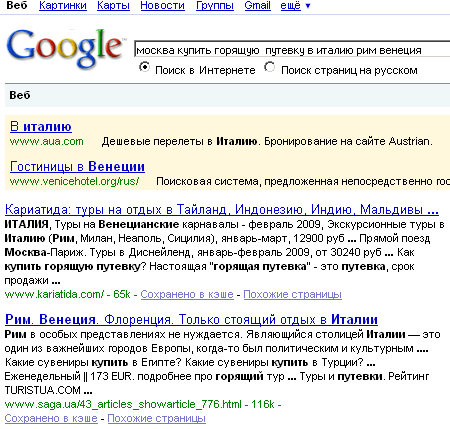Open Похожие страницы for kariatida.com result
The height and width of the screenshot is (429, 450).
tap(292, 294)
